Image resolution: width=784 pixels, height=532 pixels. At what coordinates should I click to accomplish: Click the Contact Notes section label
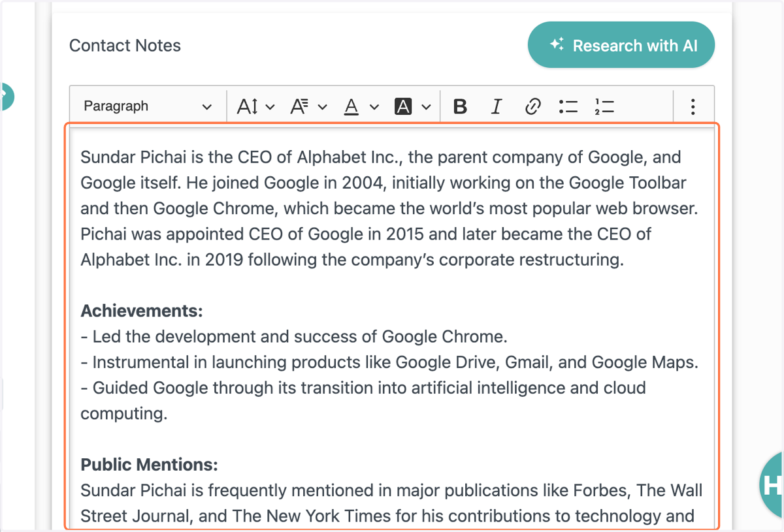[125, 46]
